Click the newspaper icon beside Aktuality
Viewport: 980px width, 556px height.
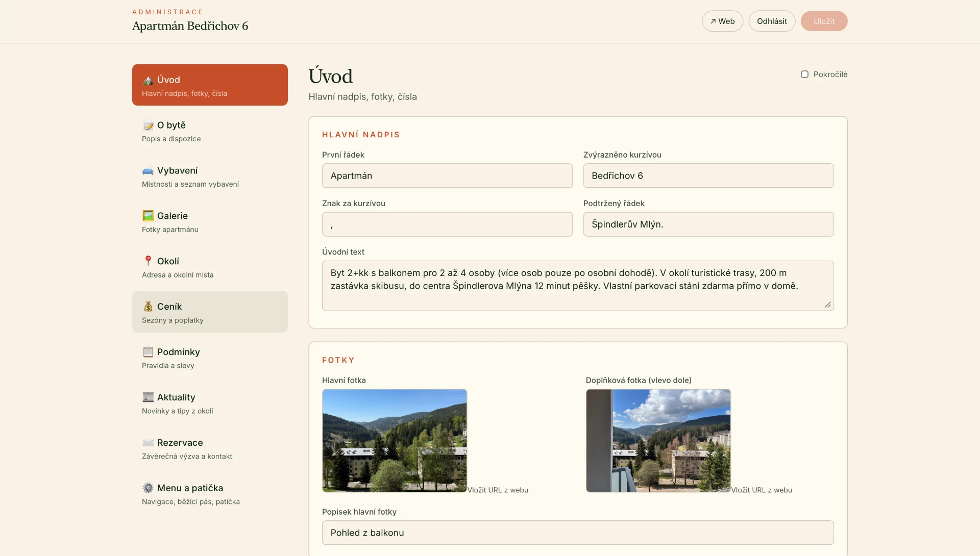click(148, 397)
